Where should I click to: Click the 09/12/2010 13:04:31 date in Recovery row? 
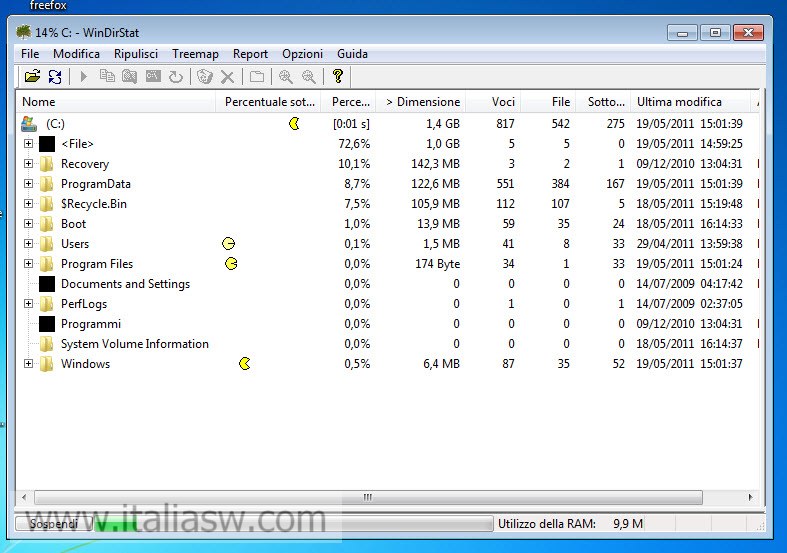[x=689, y=164]
